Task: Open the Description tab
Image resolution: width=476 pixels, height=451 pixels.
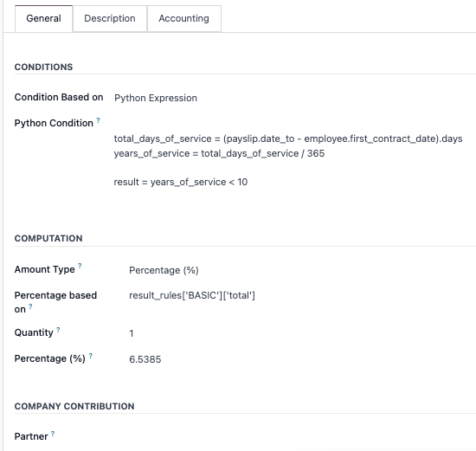Action: 110,18
